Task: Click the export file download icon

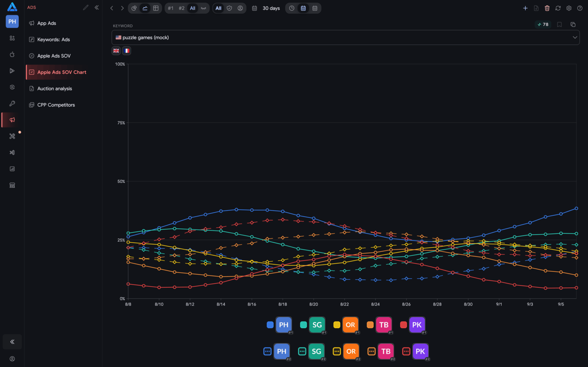Action: coord(536,8)
